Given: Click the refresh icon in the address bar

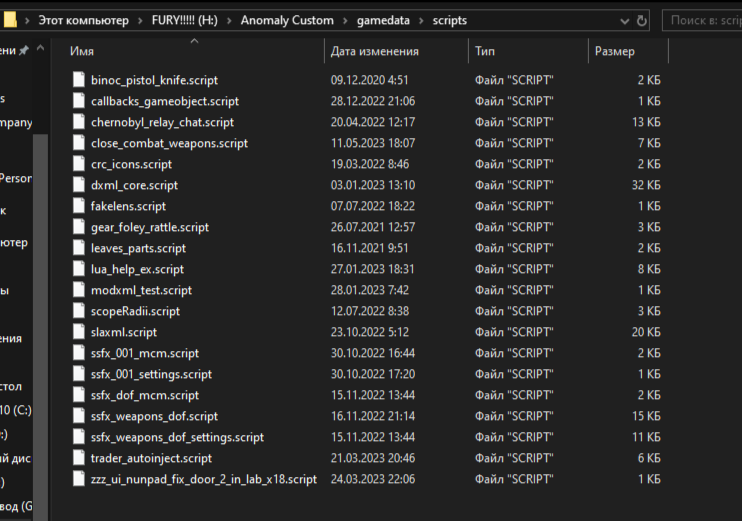Looking at the screenshot, I should click(x=642, y=21).
